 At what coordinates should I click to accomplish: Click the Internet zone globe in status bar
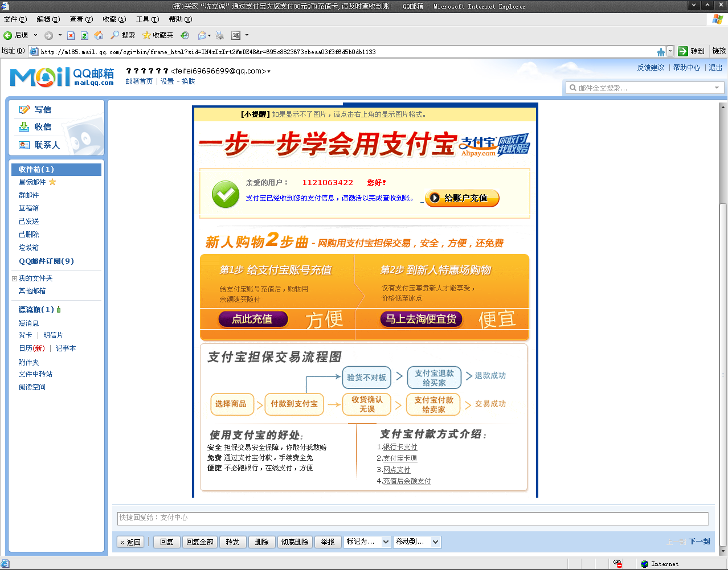(x=644, y=564)
